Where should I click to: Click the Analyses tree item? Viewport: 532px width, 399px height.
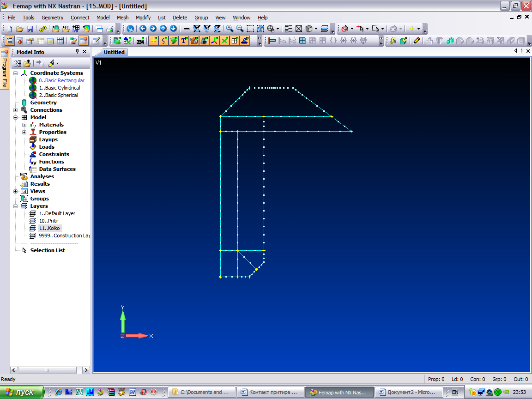click(42, 176)
